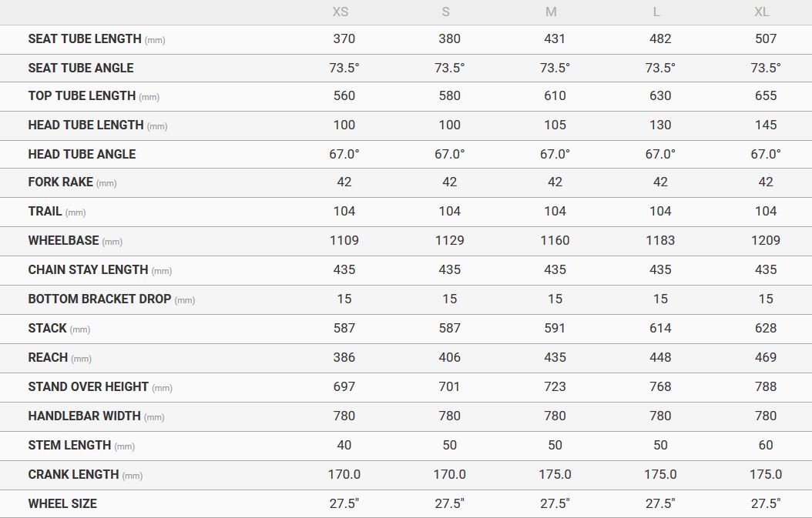Select the Crank Length row label

73,474
